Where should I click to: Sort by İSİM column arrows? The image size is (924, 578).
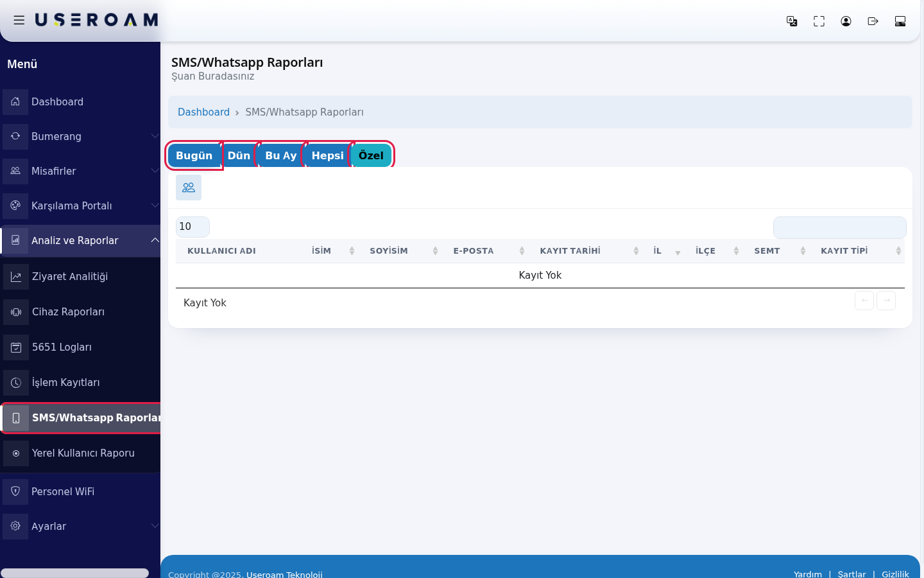352,251
